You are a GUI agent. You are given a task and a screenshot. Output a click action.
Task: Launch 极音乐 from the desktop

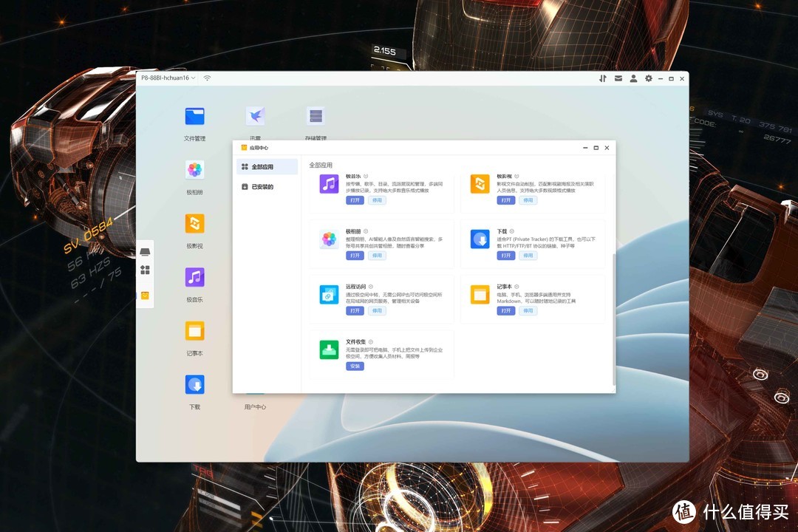coord(194,278)
